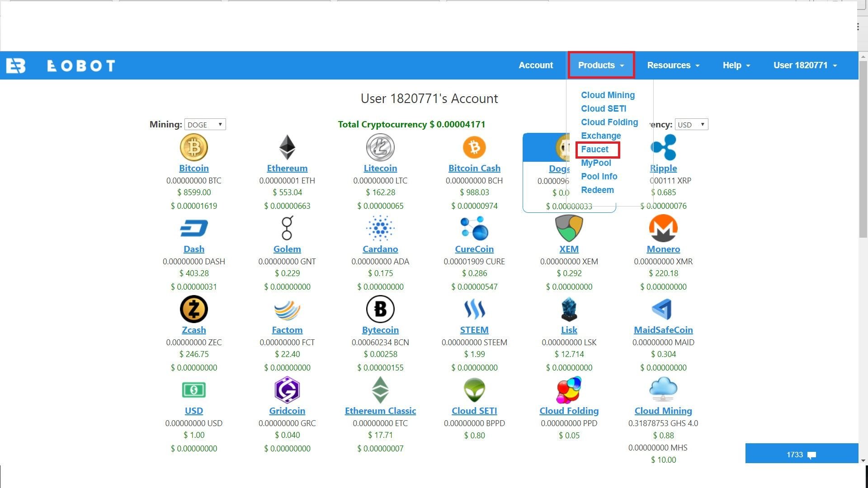868x488 pixels.
Task: Click the Dash logo icon
Action: (x=193, y=228)
